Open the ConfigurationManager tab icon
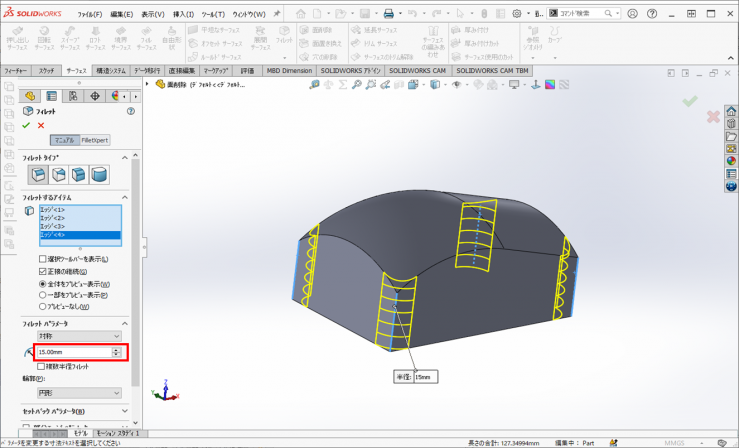This screenshot has height=448, width=739. (73, 96)
